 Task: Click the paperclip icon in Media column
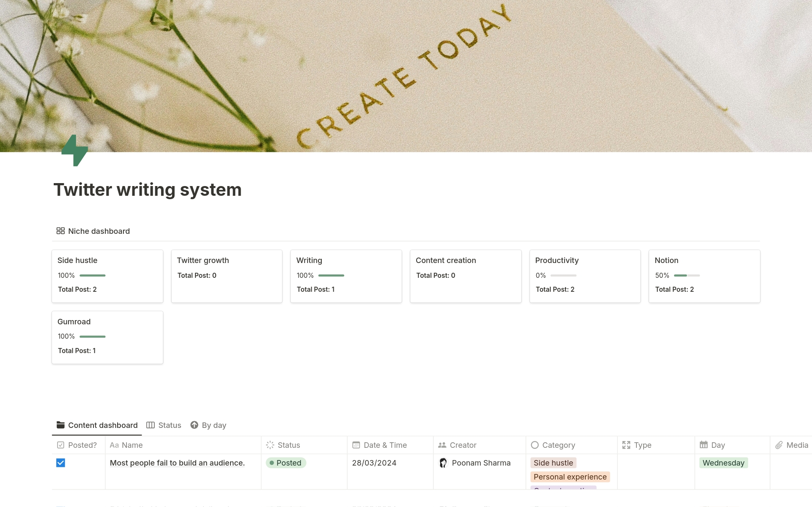(779, 445)
